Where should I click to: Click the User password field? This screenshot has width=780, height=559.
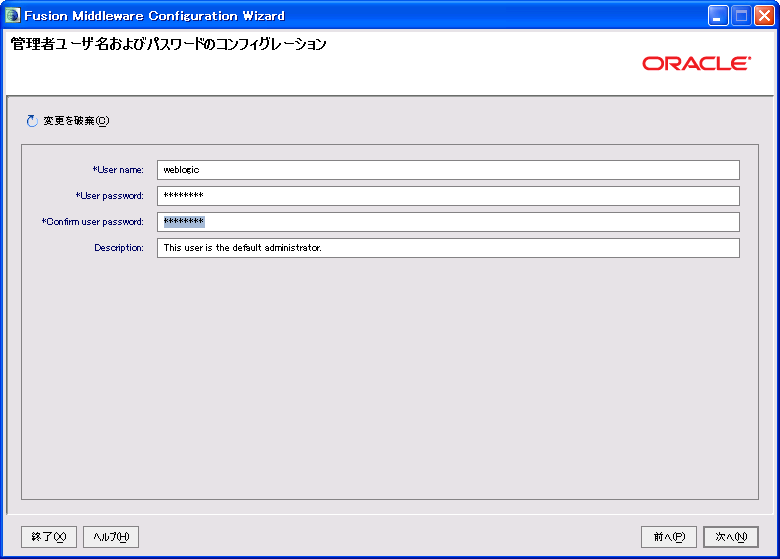point(448,196)
